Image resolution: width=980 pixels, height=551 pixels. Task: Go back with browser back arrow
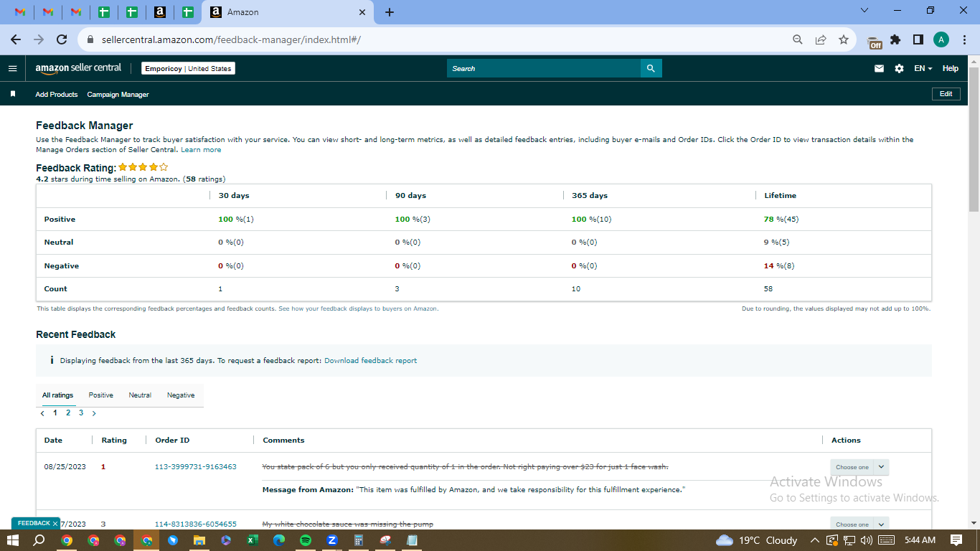pos(15,39)
